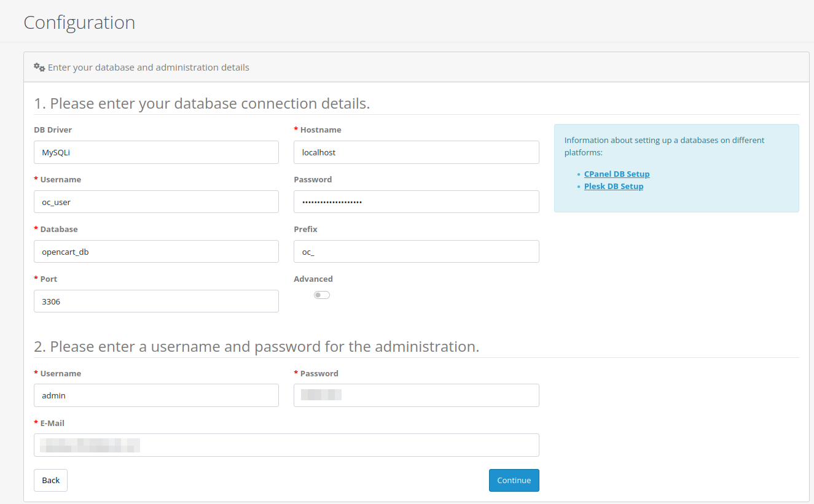Click the required asterisk beside Hostname

[295, 130]
